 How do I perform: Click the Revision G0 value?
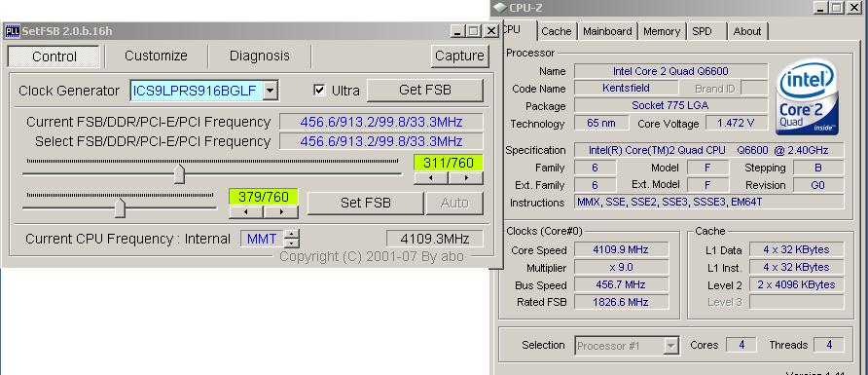[818, 185]
